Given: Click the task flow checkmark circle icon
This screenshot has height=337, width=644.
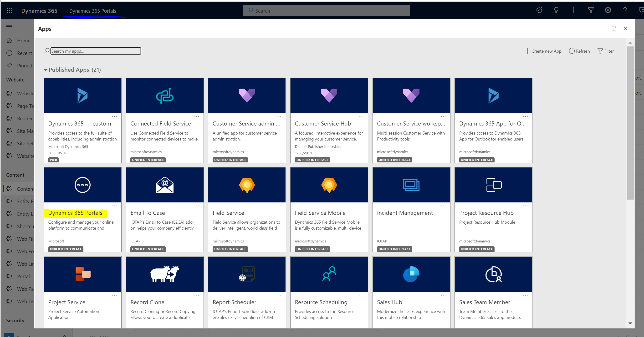Looking at the screenshot, I should pyautogui.click(x=539, y=10).
